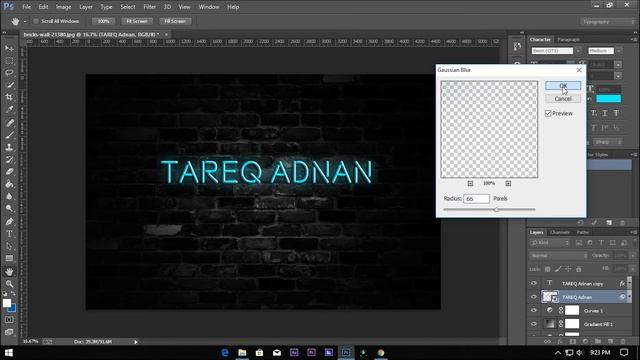
Task: Select the Rectangular Marquee tool
Action: (9, 61)
